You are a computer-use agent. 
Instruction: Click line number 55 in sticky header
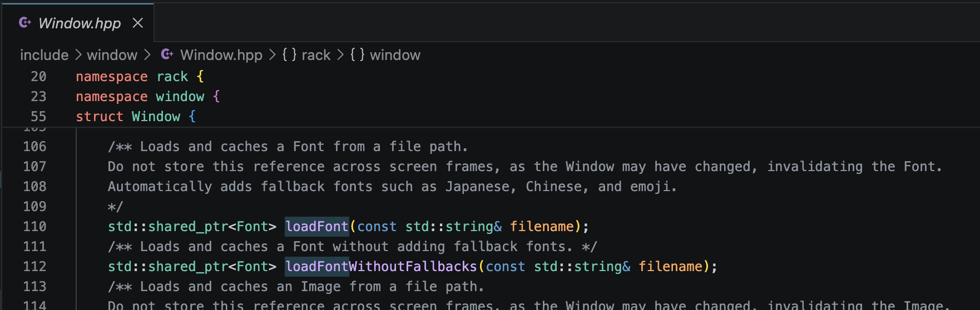coord(38,117)
